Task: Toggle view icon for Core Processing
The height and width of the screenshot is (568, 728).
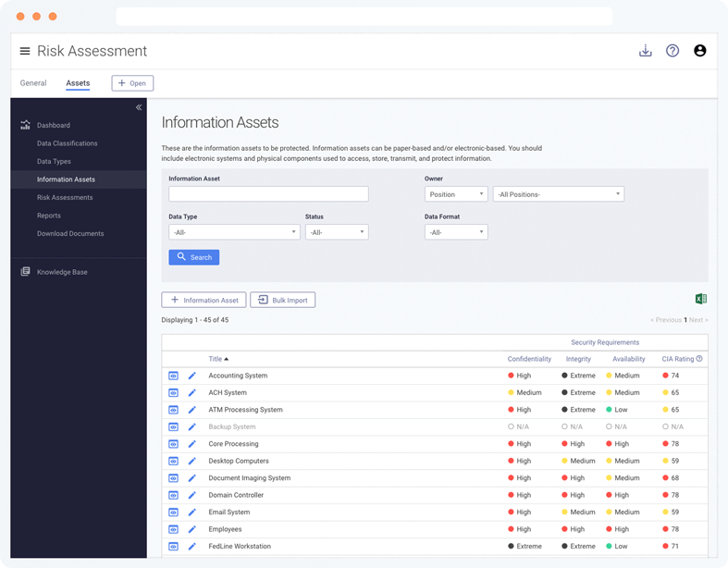Action: [173, 444]
